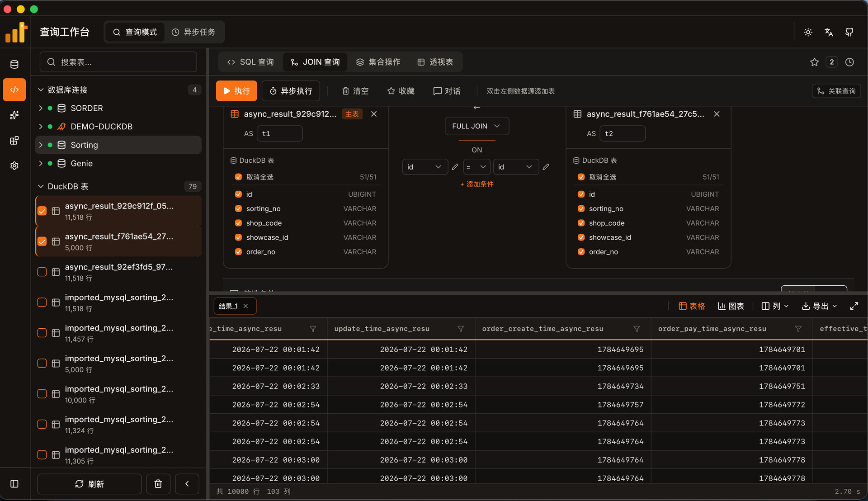Image resolution: width=868 pixels, height=501 pixels.
Task: Collapse the table list with left arrow
Action: point(187,484)
